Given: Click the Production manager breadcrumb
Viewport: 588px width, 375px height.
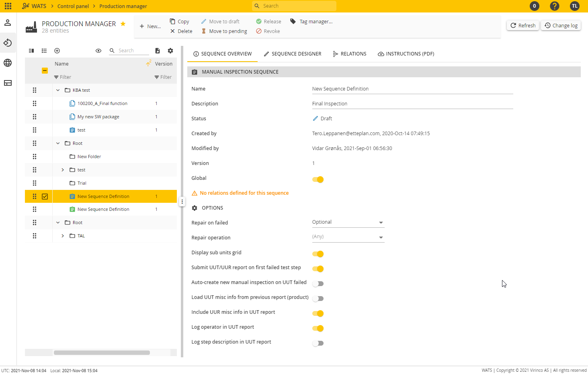Looking at the screenshot, I should tap(123, 6).
